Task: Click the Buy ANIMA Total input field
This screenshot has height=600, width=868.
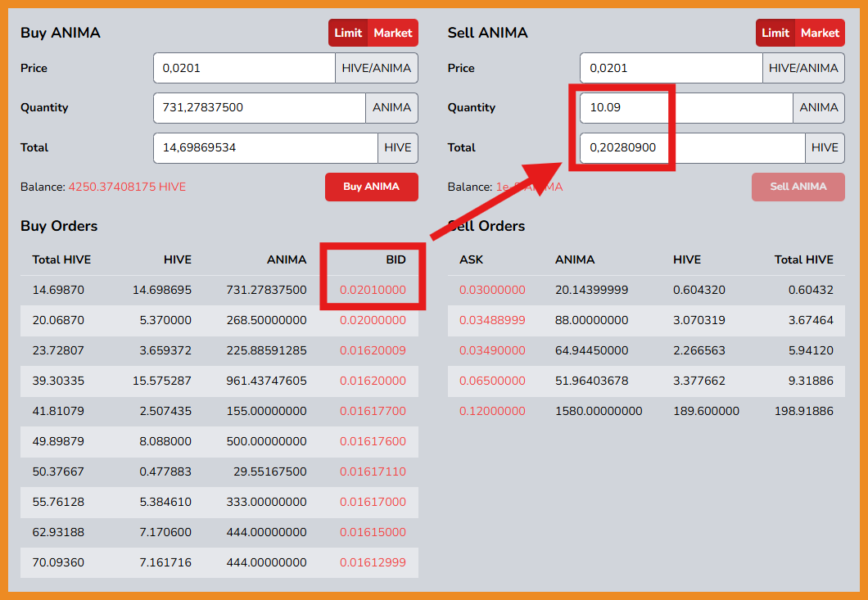Action: pyautogui.click(x=265, y=148)
